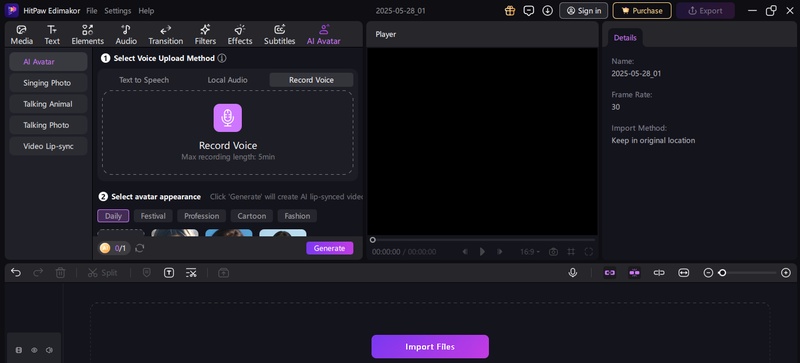Click the timeline zoom slider handle
This screenshot has width=800, height=363.
point(722,273)
